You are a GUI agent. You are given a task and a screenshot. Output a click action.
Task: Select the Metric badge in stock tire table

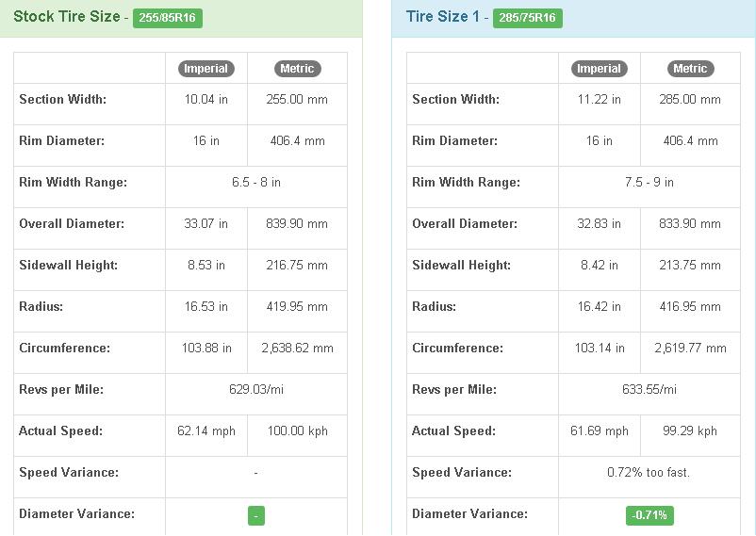(x=297, y=69)
